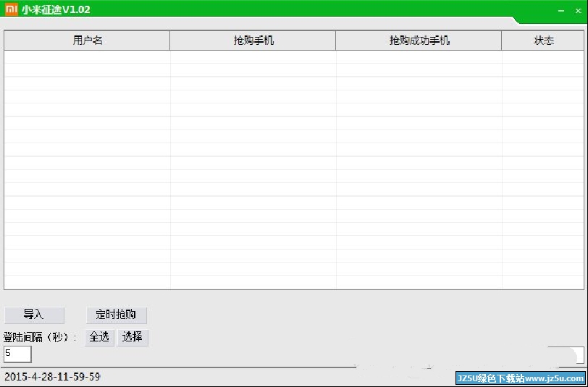The image size is (588, 387).
Task: Focus the login interval field showing 5
Action: 17,354
